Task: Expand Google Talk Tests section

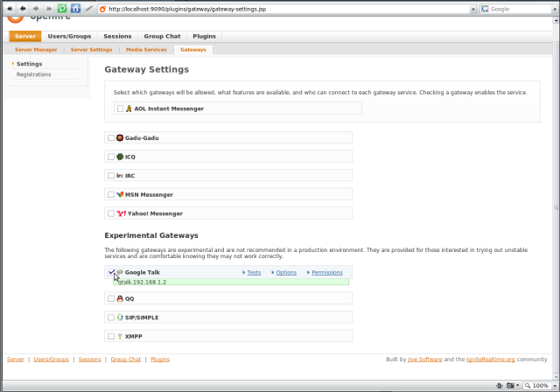Action: pyautogui.click(x=254, y=272)
